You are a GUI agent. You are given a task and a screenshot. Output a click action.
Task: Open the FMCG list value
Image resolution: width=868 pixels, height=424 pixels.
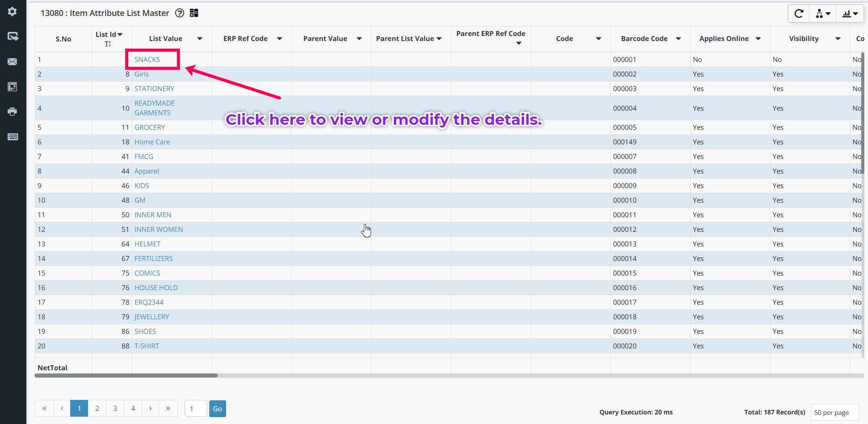point(144,157)
